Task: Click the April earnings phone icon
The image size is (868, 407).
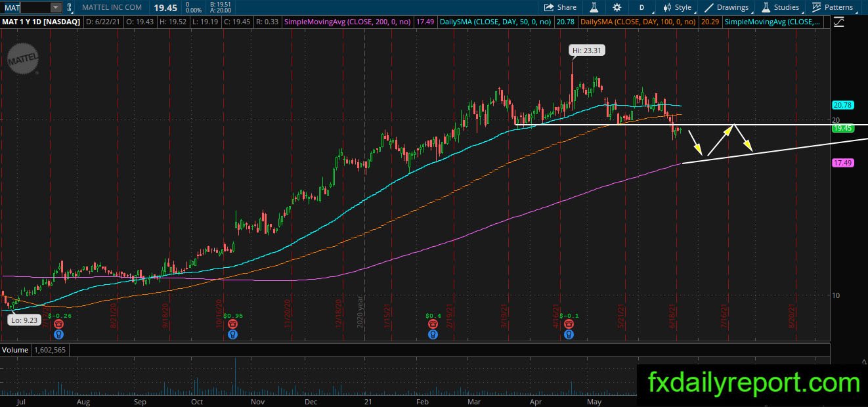Action: pyautogui.click(x=568, y=324)
